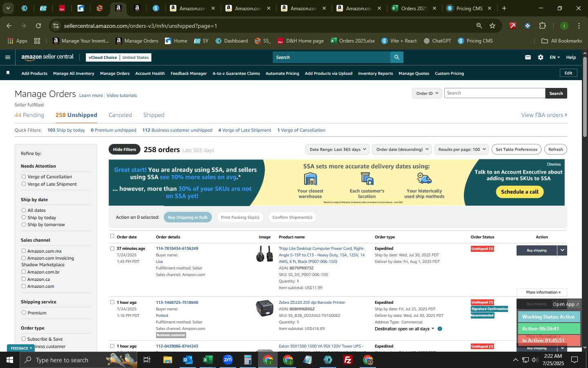Viewport: 588px width, 368px height.
Task: Bookmark this page with star icon
Action: pyautogui.click(x=492, y=26)
